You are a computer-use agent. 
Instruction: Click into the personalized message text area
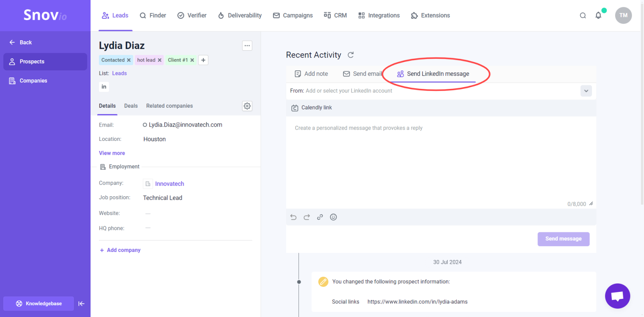441,162
